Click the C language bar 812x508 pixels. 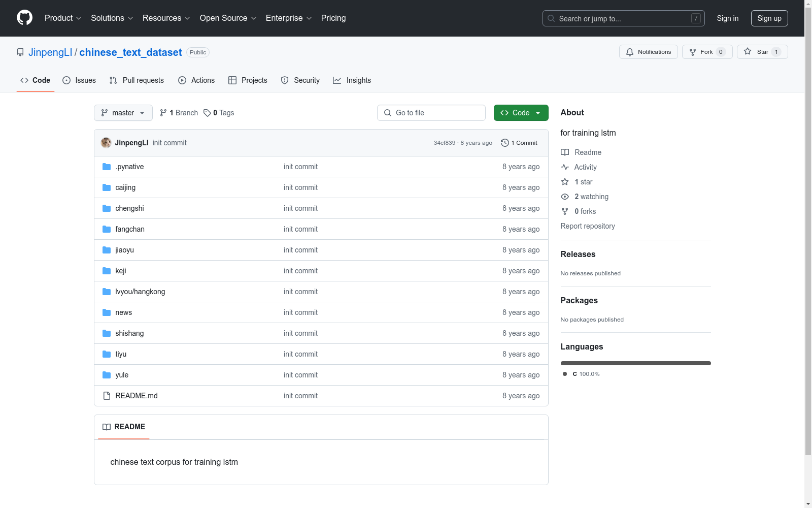[x=636, y=363]
